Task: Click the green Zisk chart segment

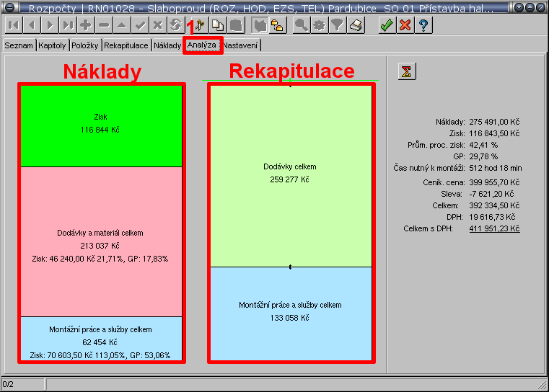Action: [101, 126]
